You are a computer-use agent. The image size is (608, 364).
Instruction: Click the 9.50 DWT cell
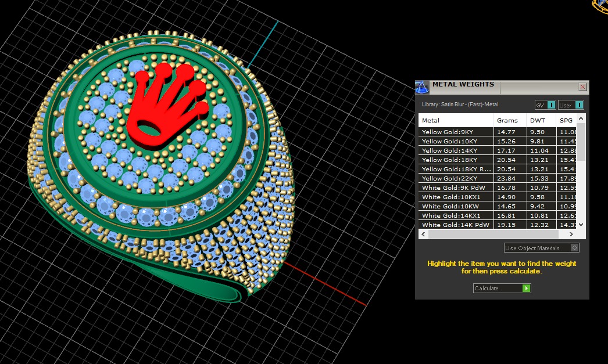tap(541, 132)
